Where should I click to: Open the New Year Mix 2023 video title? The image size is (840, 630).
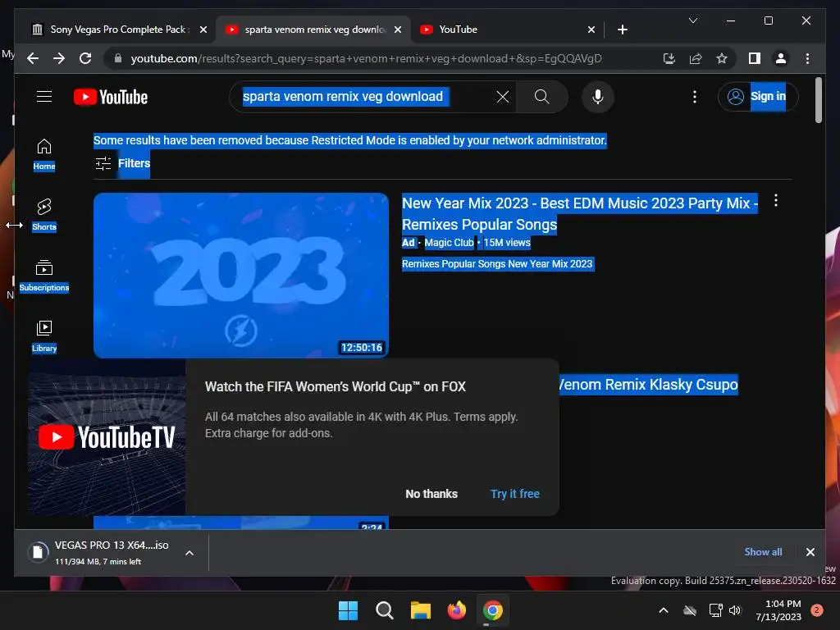tap(580, 214)
